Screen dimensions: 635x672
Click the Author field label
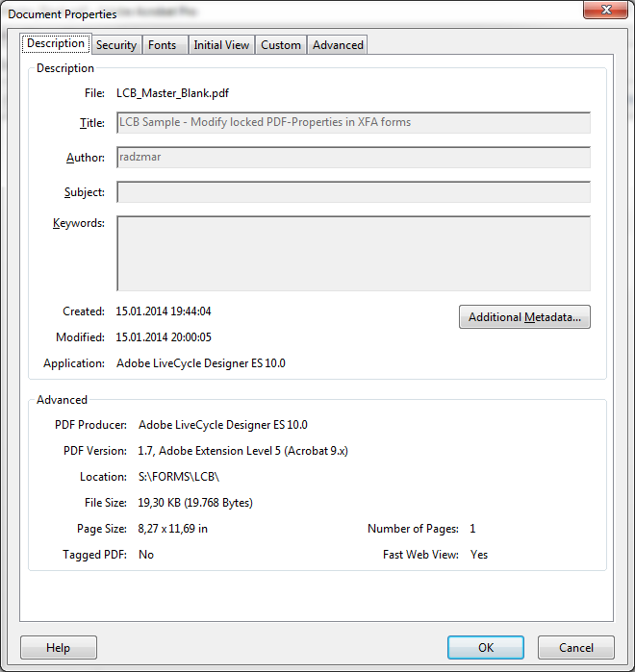86,158
